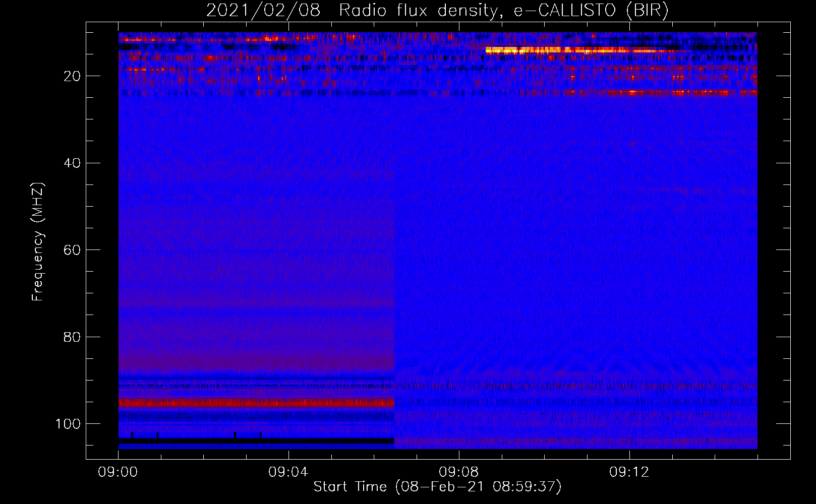Click the red interference band near 95 MHz
Screen dimensions: 816x504
[256, 403]
